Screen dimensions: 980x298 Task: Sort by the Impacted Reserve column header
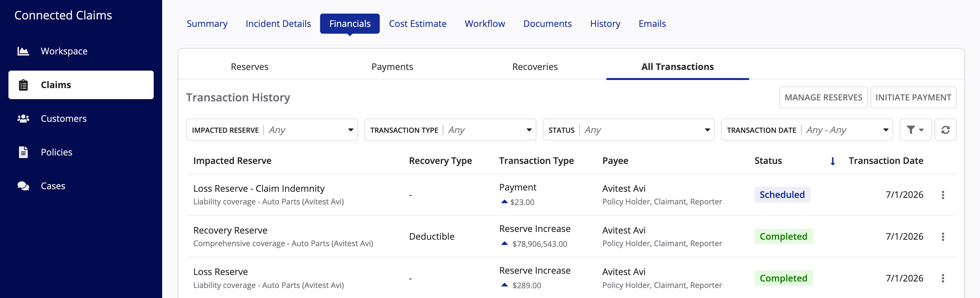click(232, 161)
